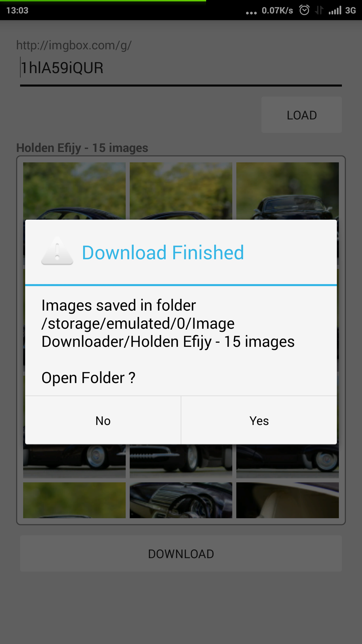362x644 pixels.
Task: Select the top-middle car thumbnail
Action: click(181, 191)
